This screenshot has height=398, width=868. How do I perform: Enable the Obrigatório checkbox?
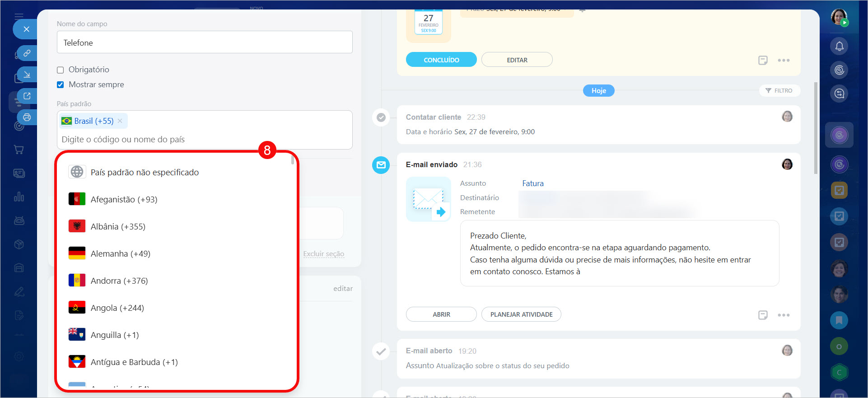[x=61, y=70]
